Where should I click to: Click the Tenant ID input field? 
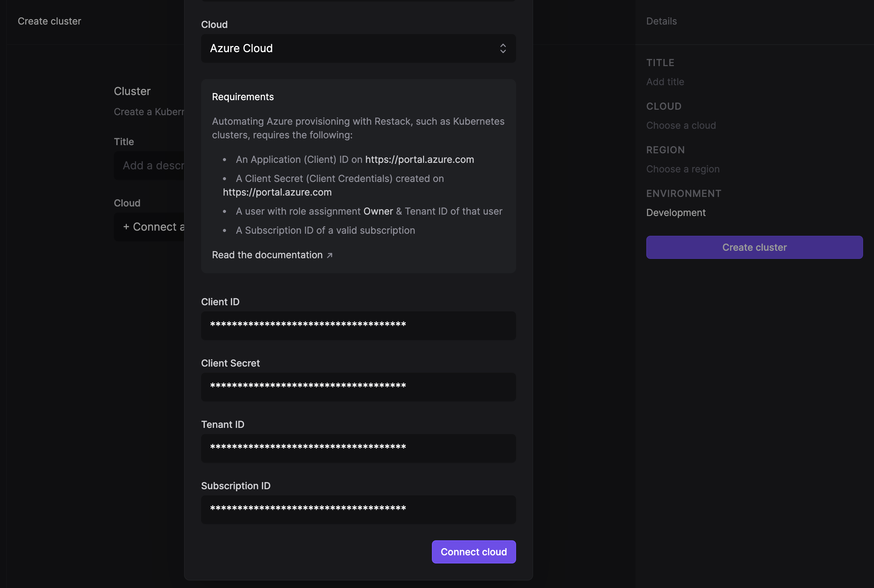coord(358,448)
